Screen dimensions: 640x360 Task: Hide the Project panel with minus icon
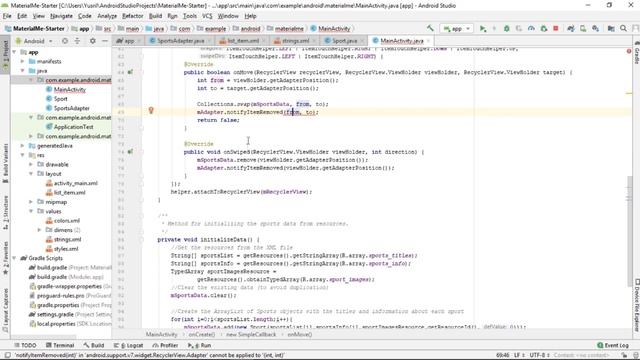(105, 41)
